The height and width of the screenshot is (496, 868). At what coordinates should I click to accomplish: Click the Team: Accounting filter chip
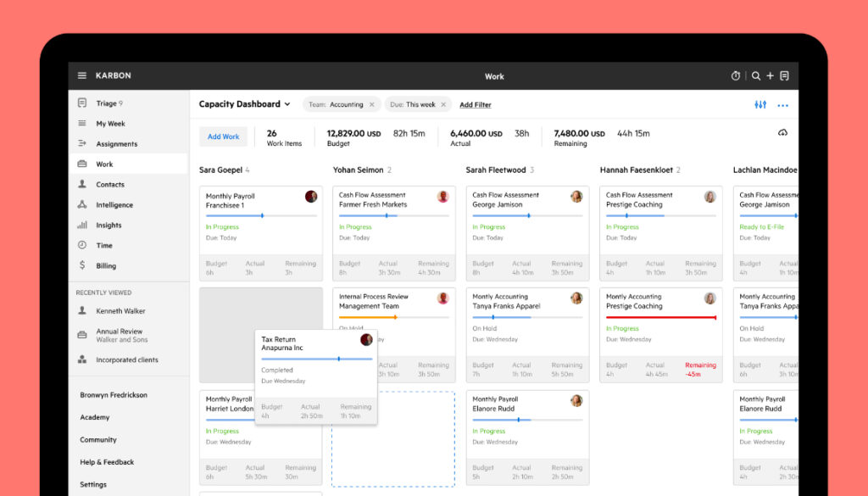[x=342, y=104]
